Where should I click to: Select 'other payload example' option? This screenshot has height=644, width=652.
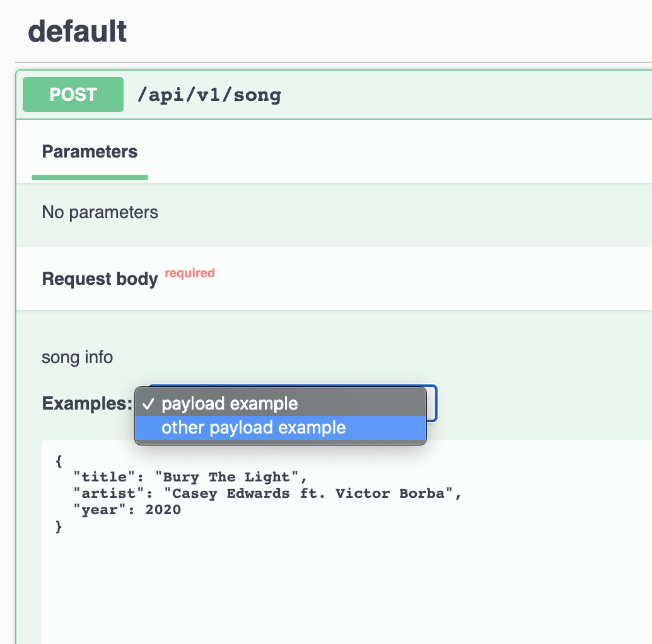(281, 427)
